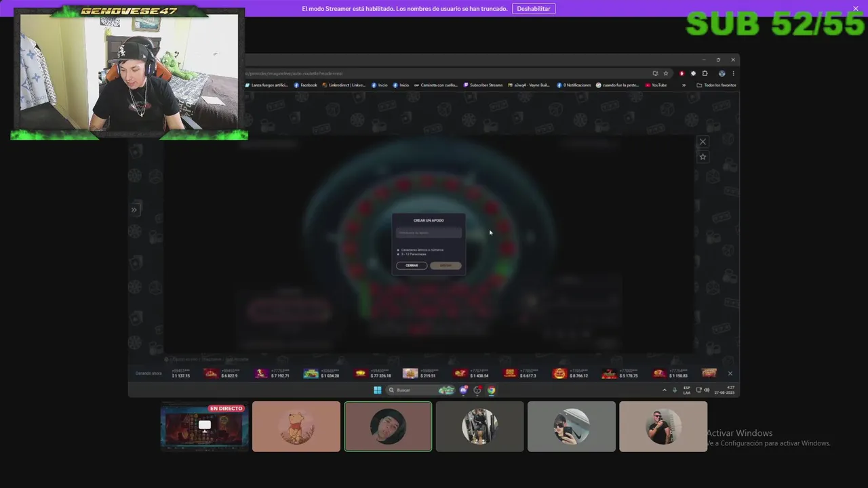Show hidden system tray icons
This screenshot has height=488, width=868.
point(664,390)
